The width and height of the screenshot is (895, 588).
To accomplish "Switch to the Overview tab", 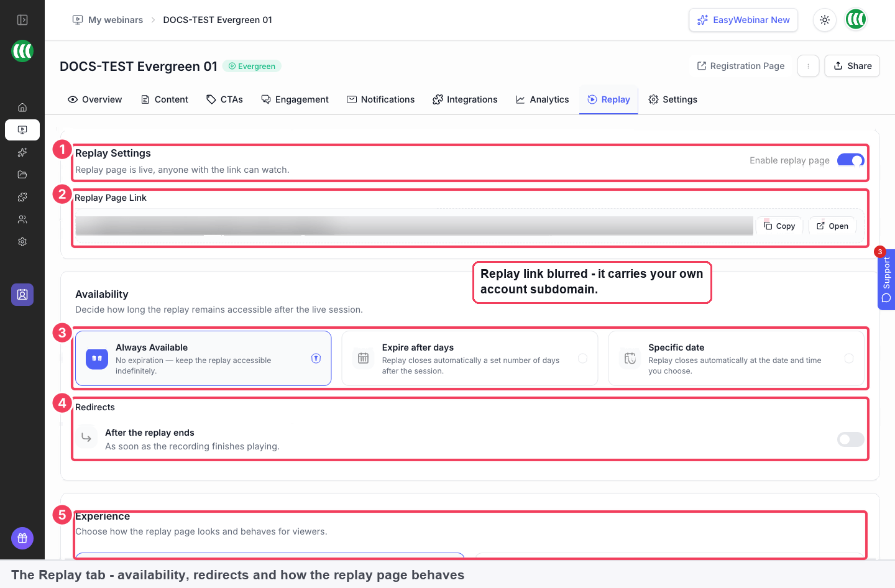I will coord(94,99).
